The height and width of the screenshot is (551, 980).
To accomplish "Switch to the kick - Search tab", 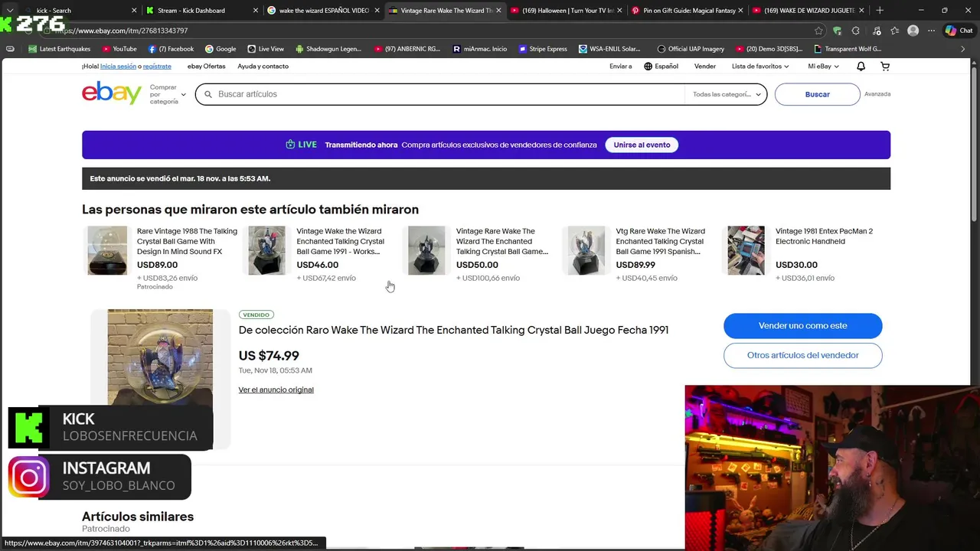I will [77, 10].
